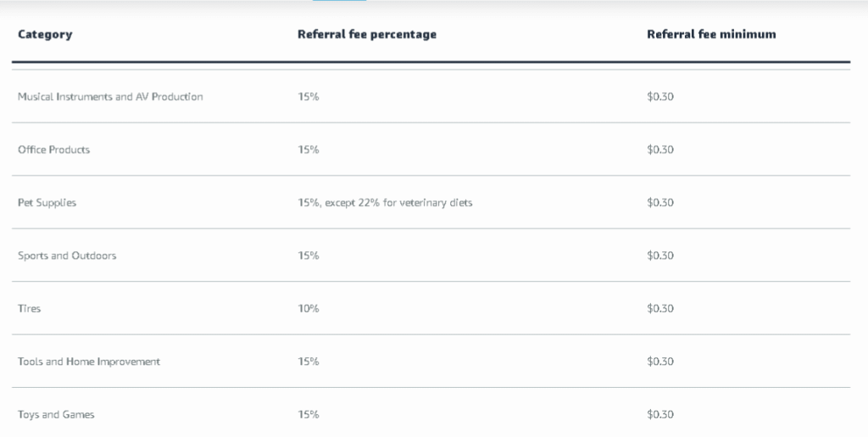Screen dimensions: 868x437
Task: Click the 15% fee for Sports and Outdoors
Action: point(309,255)
